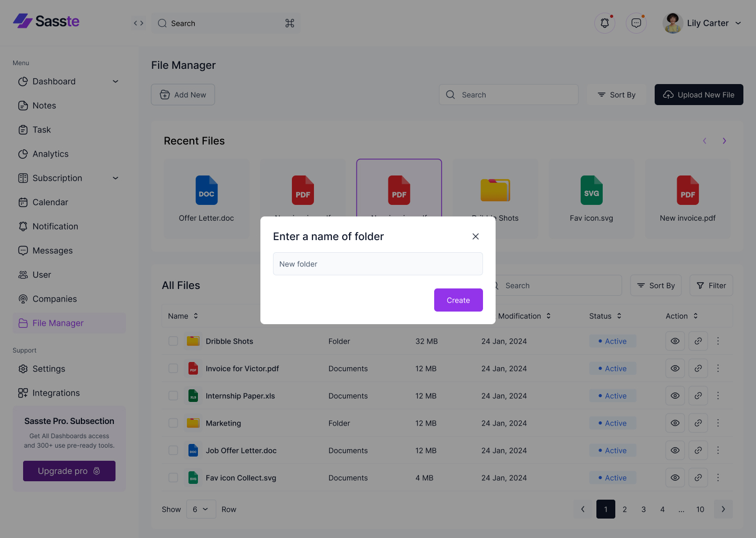Open more options for Marketing folder

(x=718, y=423)
